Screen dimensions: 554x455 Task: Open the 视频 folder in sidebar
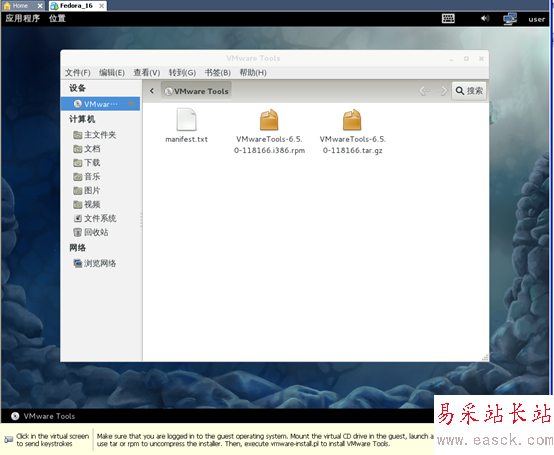(x=87, y=204)
